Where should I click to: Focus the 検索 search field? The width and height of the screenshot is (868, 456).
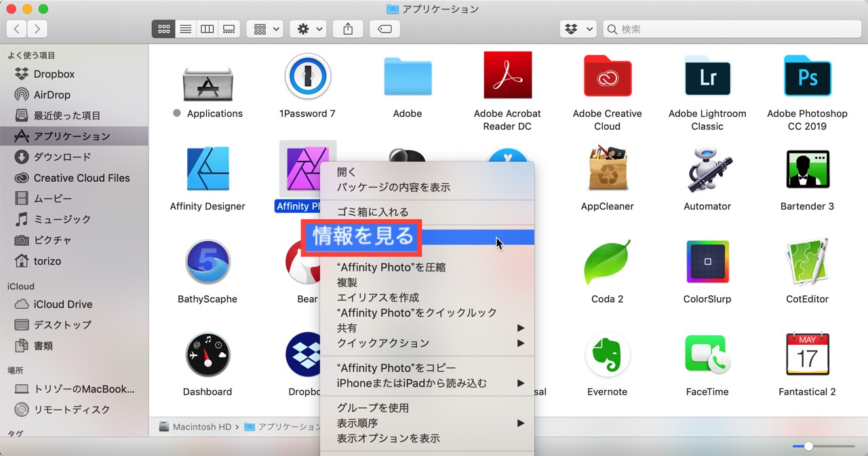click(x=732, y=29)
